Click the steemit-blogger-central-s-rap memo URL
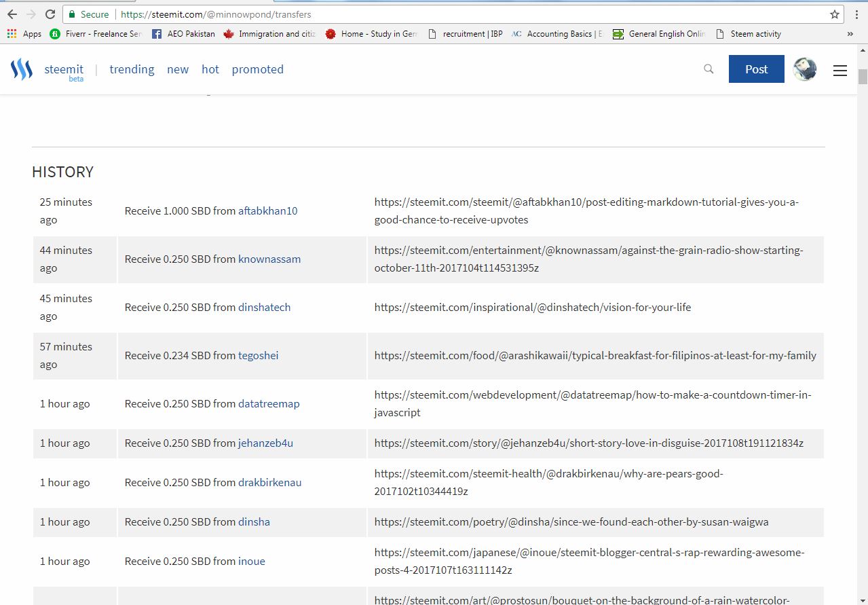The width and height of the screenshot is (868, 605). tap(589, 562)
